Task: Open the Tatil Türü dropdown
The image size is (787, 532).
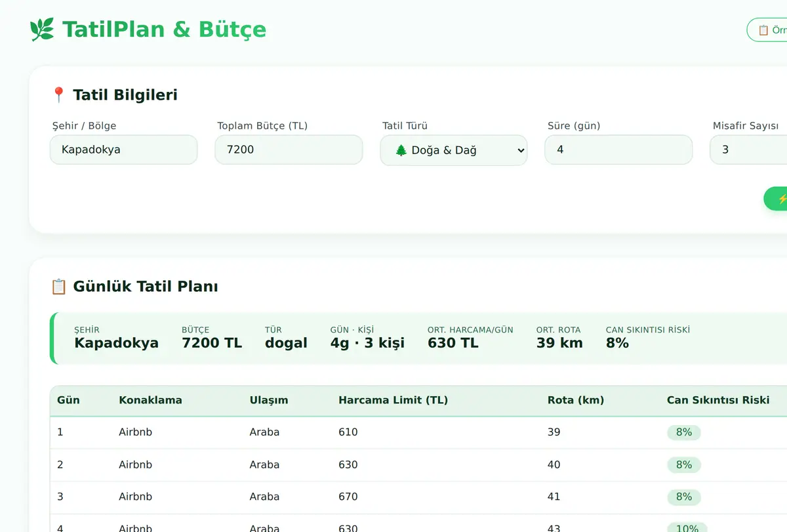Action: [x=454, y=150]
